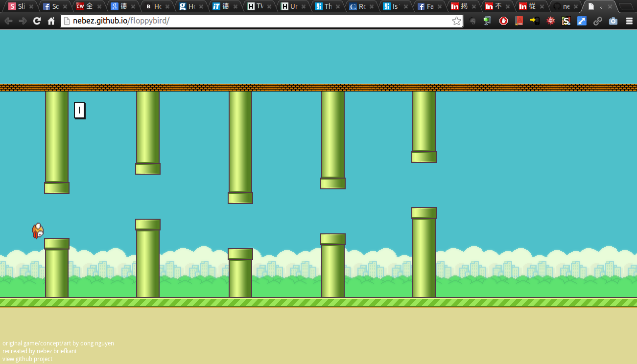The width and height of the screenshot is (637, 364).
Task: Click the blue diagonal arrows extension
Action: [x=582, y=21]
